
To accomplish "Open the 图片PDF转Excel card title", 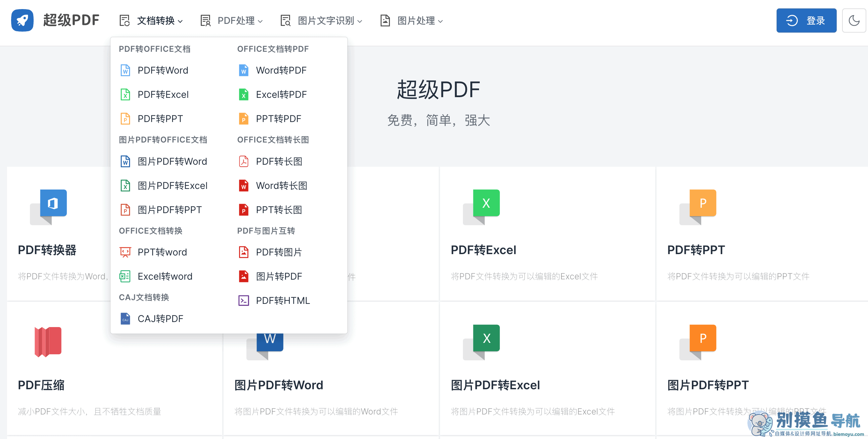I will (x=495, y=385).
